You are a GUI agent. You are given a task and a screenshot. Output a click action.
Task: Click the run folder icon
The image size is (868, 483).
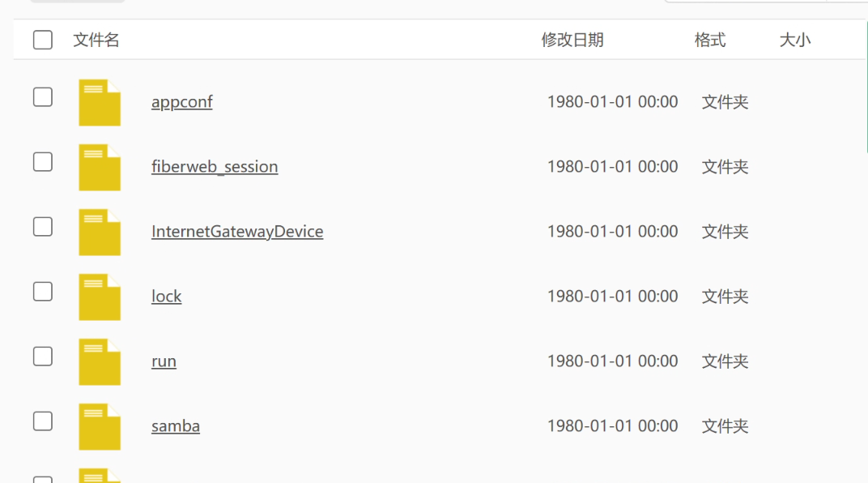[100, 362]
